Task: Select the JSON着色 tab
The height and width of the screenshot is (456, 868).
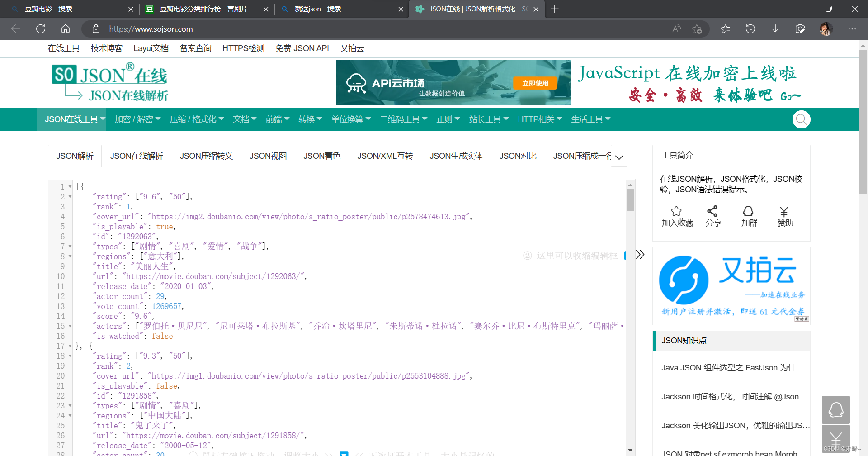Action: tap(322, 156)
